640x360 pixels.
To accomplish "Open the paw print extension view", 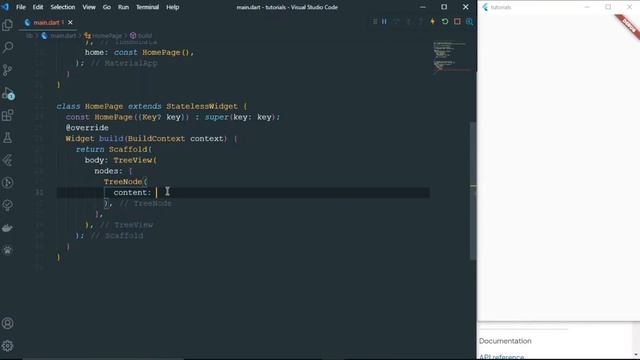I will [7, 250].
